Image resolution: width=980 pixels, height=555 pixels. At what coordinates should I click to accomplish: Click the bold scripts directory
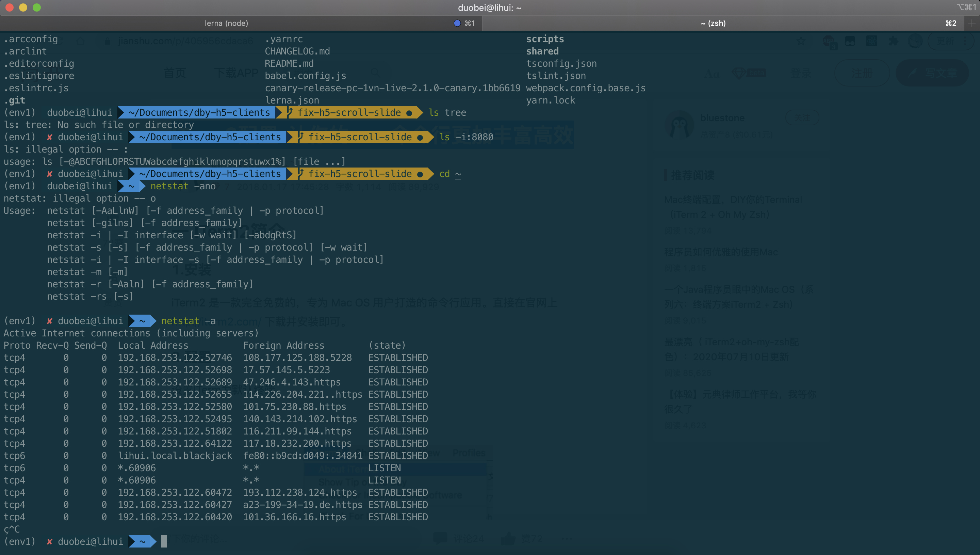(545, 39)
